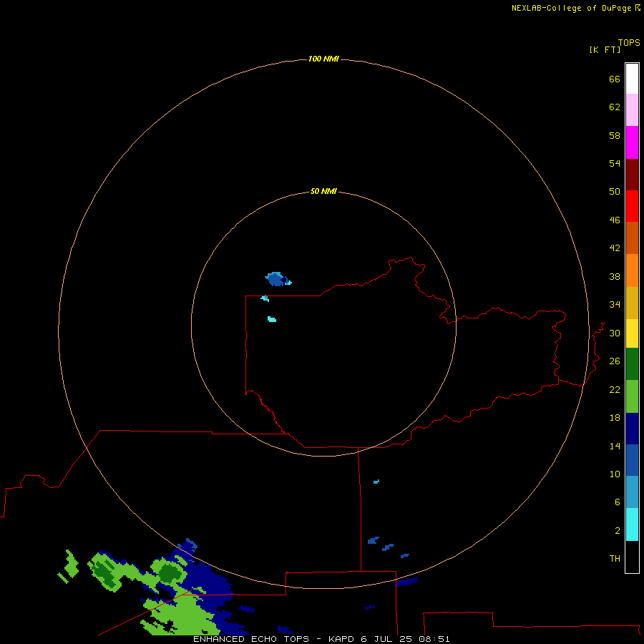The height and width of the screenshot is (644, 644).
Task: Pick the dark orange legend swatch
Action: 632,238
